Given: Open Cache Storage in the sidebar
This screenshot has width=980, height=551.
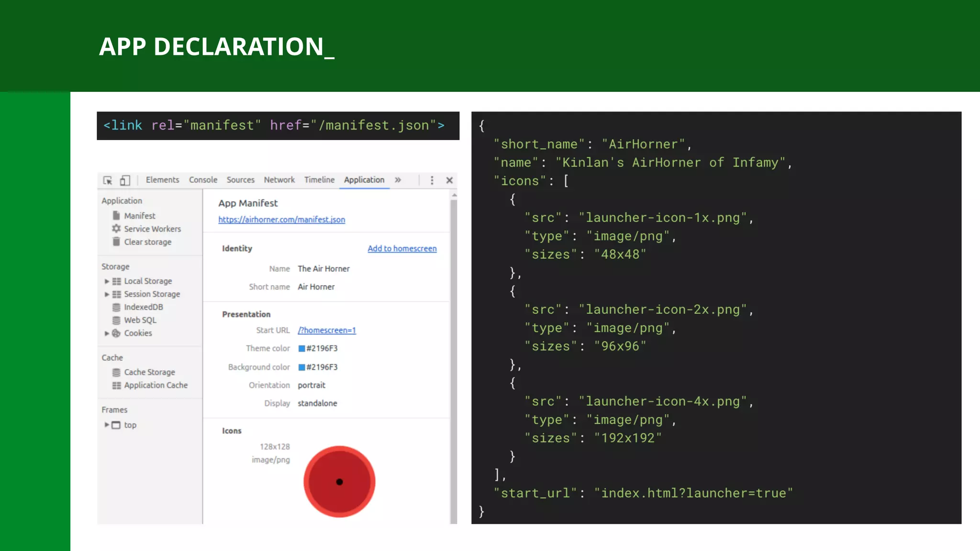Looking at the screenshot, I should tap(149, 372).
